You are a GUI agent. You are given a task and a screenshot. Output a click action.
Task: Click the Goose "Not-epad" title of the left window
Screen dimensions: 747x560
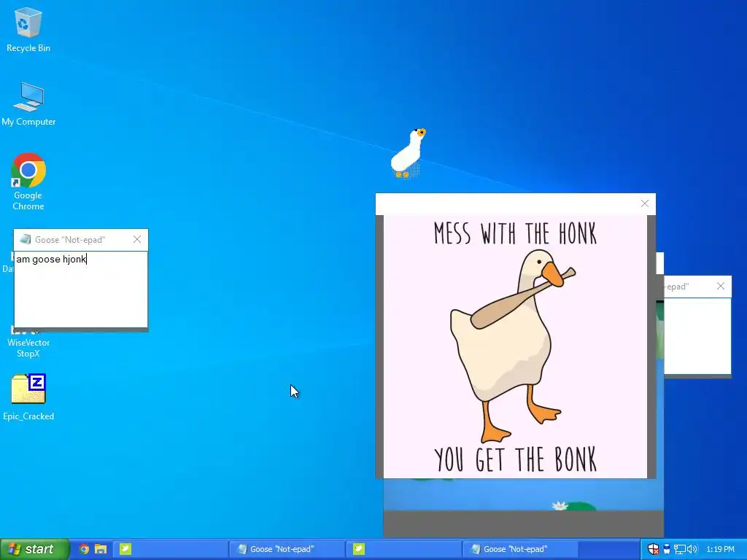tap(70, 239)
